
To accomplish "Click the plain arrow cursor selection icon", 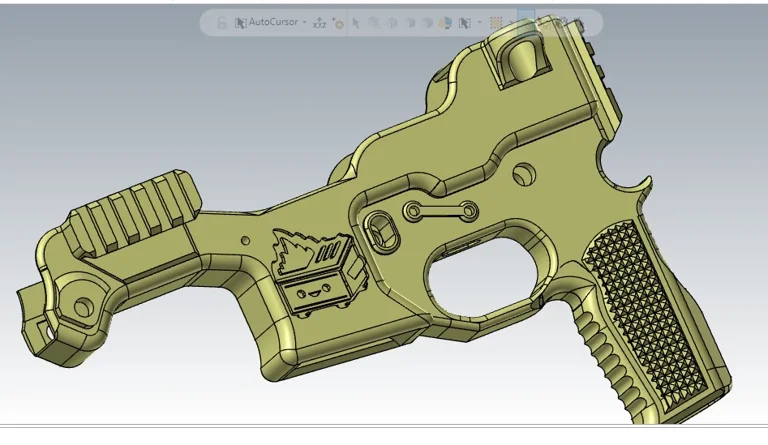I will point(356,22).
